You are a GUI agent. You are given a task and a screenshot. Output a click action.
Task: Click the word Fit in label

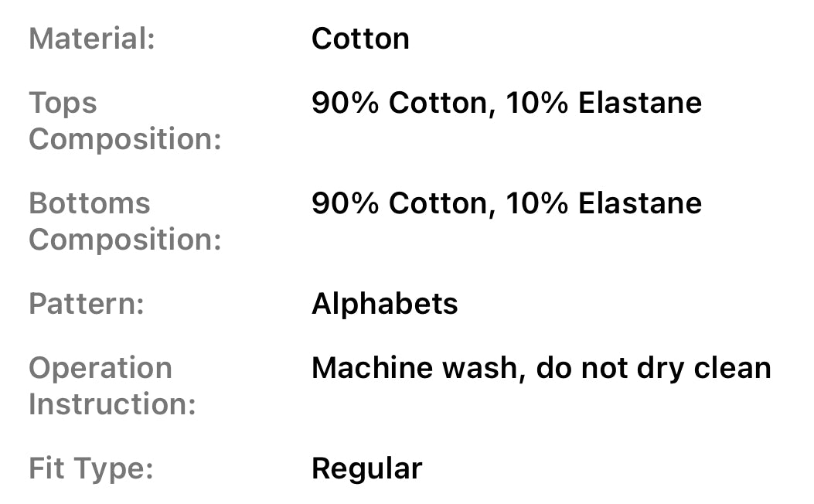46,469
